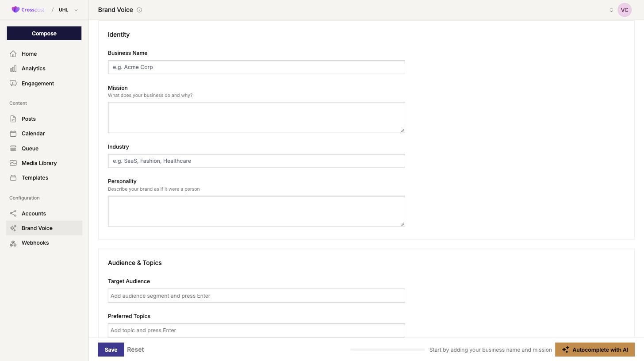Focus the Target Audience tag input
Image resolution: width=644 pixels, height=361 pixels.
[257, 296]
